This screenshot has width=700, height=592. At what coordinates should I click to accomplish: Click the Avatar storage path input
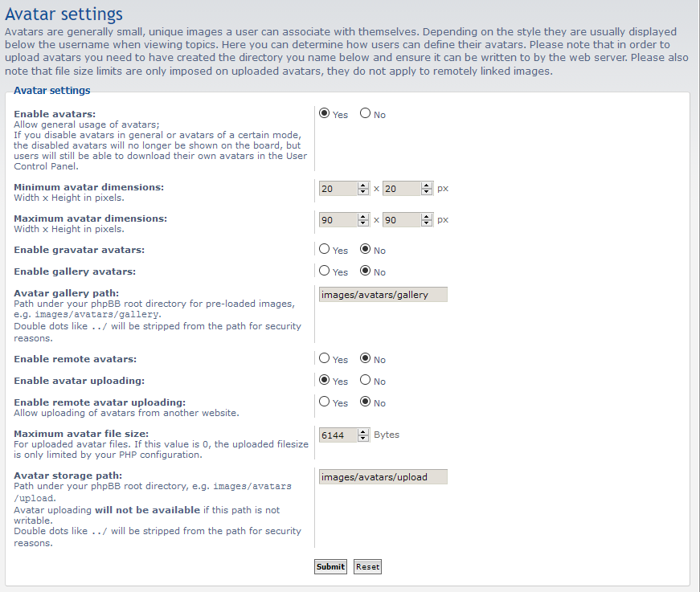383,477
